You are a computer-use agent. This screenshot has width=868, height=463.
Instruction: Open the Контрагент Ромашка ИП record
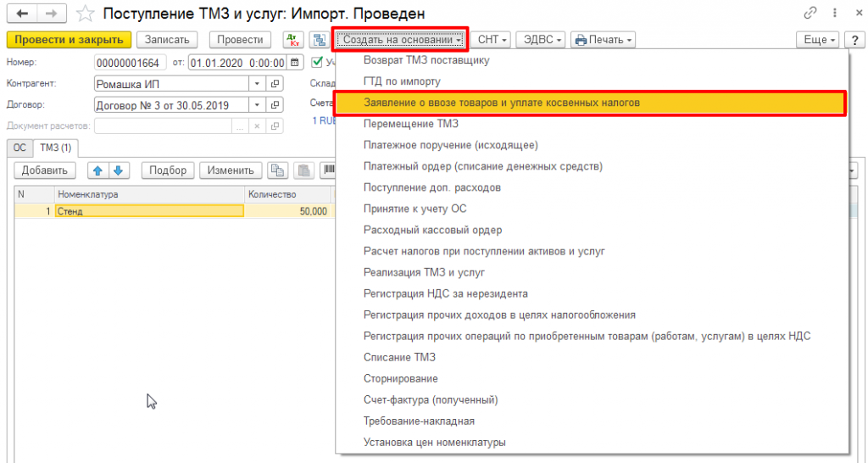click(274, 84)
